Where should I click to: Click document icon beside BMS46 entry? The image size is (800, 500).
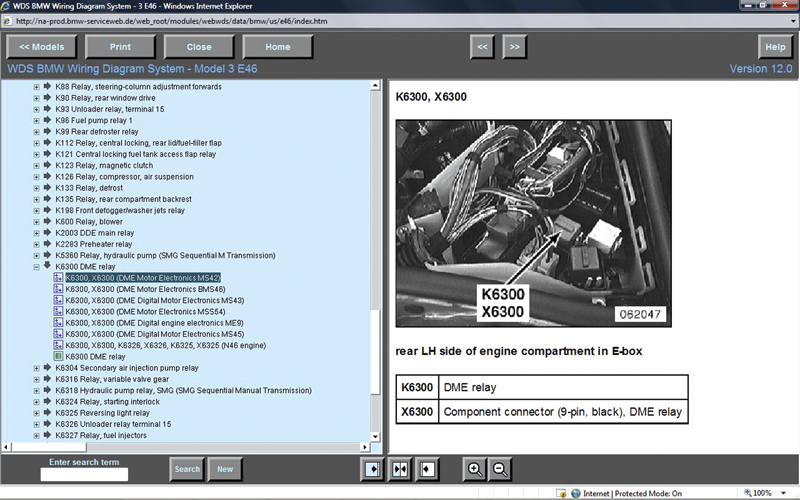tap(58, 289)
